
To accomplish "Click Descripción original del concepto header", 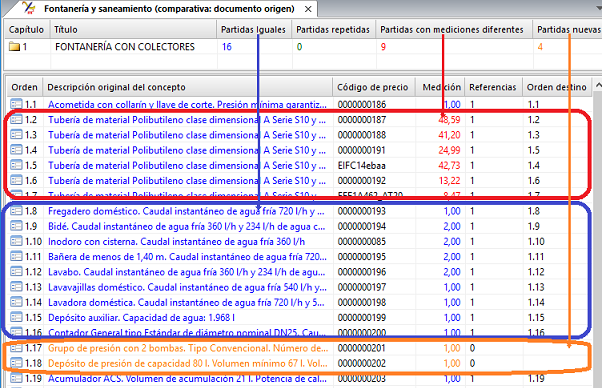I will [187, 87].
